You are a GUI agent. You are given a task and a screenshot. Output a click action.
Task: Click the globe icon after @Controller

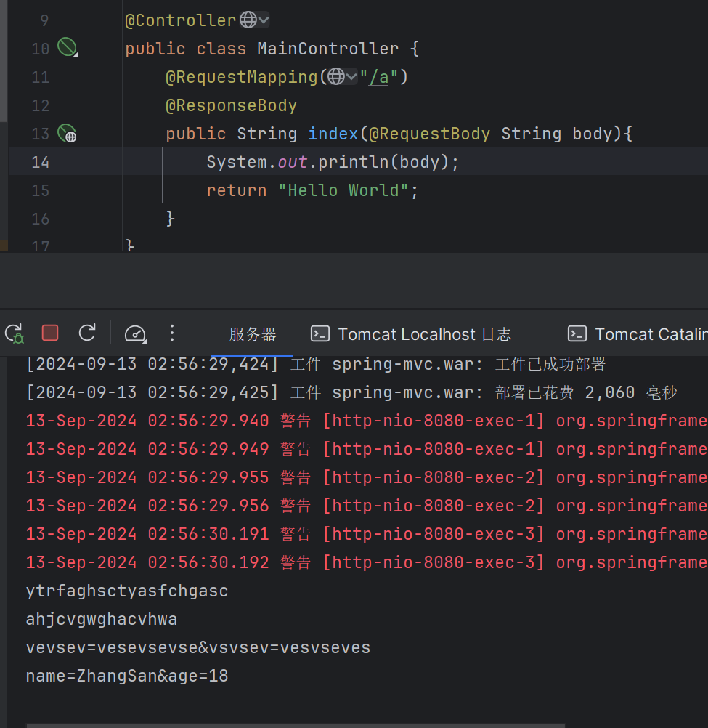248,20
